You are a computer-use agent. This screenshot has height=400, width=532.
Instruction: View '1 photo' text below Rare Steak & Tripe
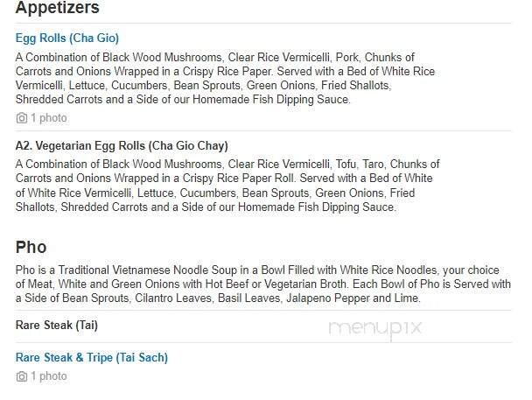pyautogui.click(x=48, y=376)
